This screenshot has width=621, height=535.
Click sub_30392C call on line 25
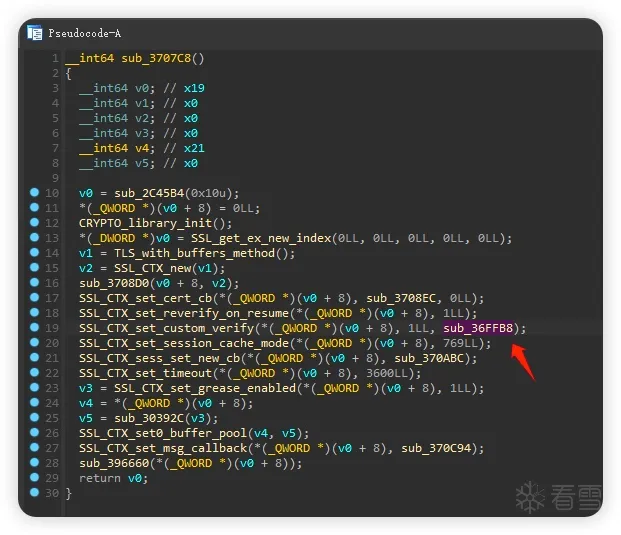[149, 418]
